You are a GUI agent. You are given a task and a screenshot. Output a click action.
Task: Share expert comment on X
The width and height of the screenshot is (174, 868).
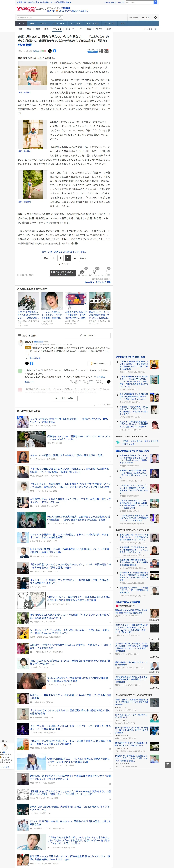(x=27, y=363)
